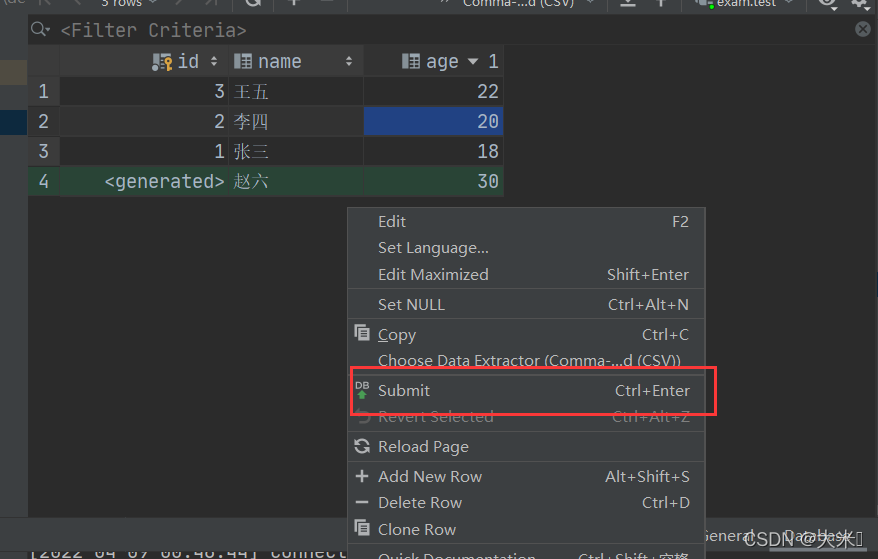Open Choose Data Extractor menu entry
Viewport: 878px width, 559px height.
point(526,361)
